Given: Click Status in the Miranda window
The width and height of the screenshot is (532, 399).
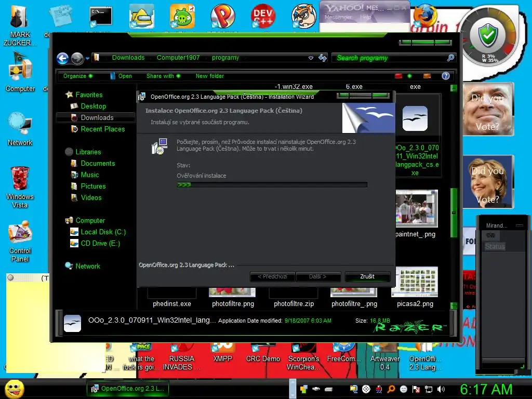Looking at the screenshot, I should (x=495, y=246).
